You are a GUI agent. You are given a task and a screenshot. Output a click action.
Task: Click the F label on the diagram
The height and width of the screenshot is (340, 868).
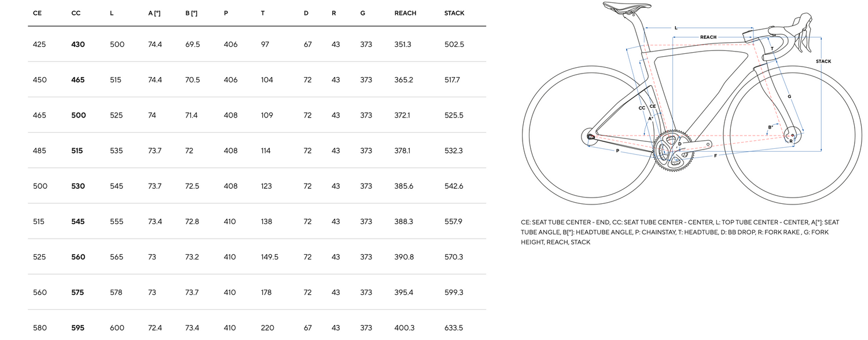click(x=715, y=156)
